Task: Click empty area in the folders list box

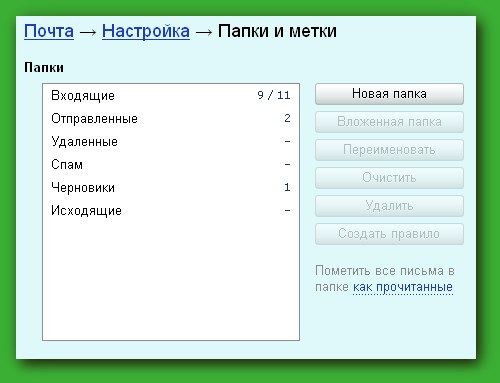Action: point(171,280)
